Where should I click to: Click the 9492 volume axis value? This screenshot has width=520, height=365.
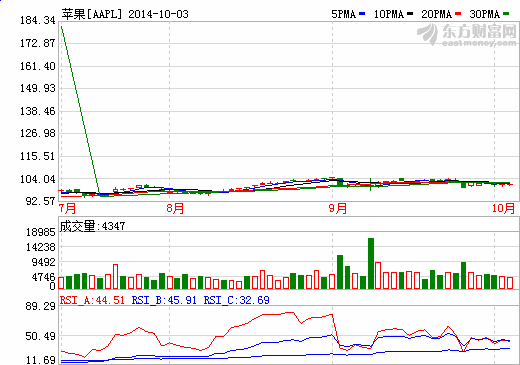pyautogui.click(x=43, y=262)
